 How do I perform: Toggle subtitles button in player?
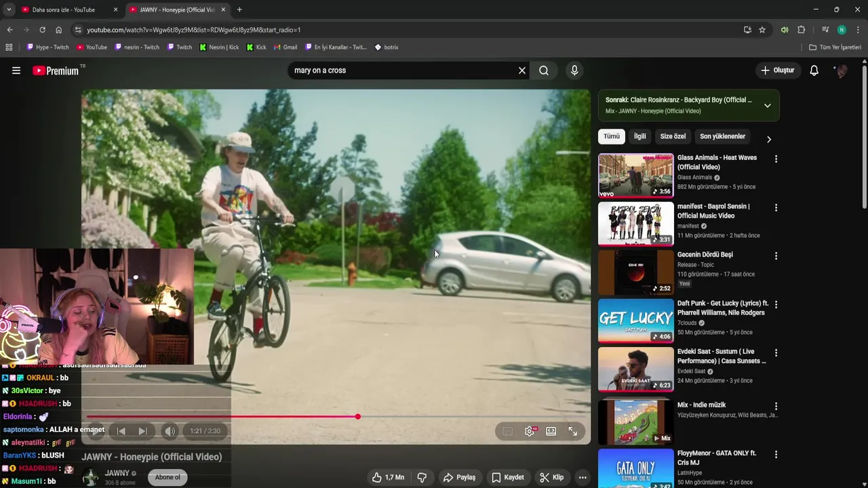pyautogui.click(x=507, y=432)
